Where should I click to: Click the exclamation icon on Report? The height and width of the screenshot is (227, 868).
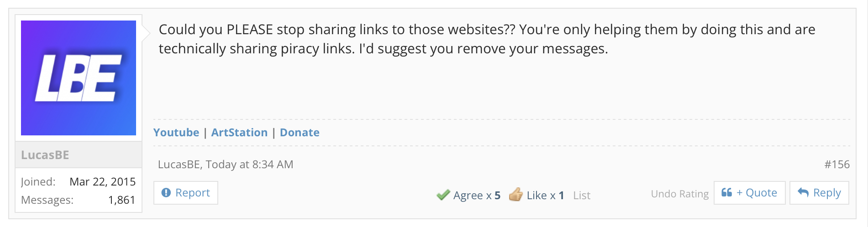(166, 193)
